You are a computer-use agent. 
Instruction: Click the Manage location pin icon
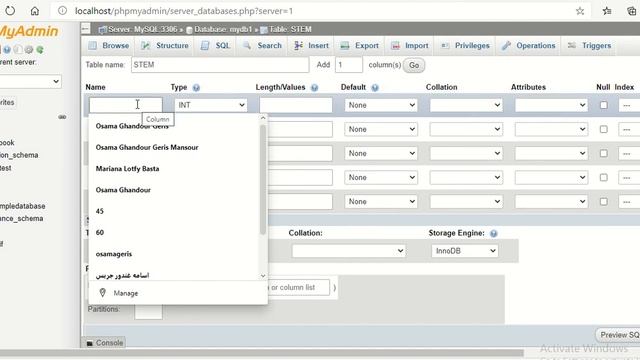(x=102, y=293)
